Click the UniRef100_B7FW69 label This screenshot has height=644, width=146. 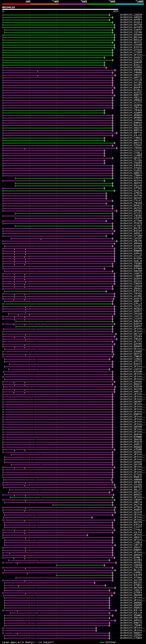tap(131, 269)
